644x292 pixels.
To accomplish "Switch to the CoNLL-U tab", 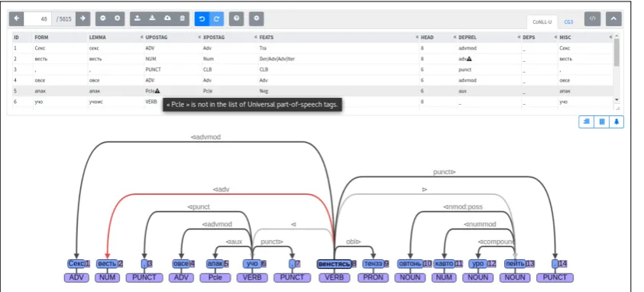I will pyautogui.click(x=542, y=21).
